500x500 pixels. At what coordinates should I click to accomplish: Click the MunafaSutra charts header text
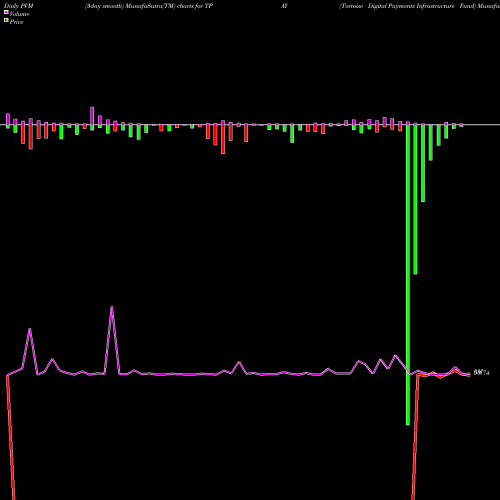click(149, 6)
